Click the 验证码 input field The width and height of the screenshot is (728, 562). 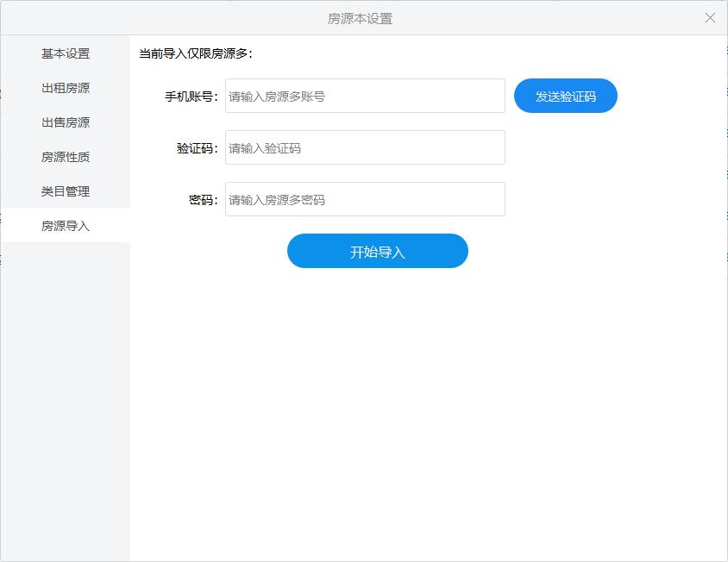pyautogui.click(x=365, y=147)
